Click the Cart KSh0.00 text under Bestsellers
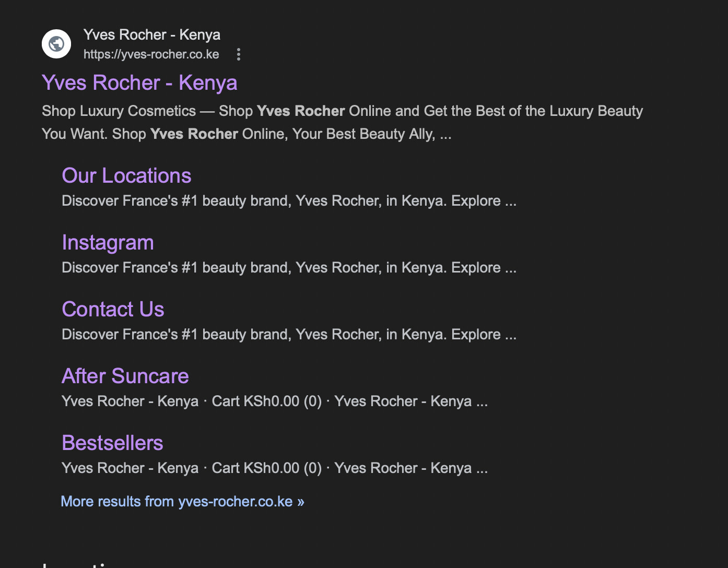This screenshot has height=568, width=728. (266, 468)
